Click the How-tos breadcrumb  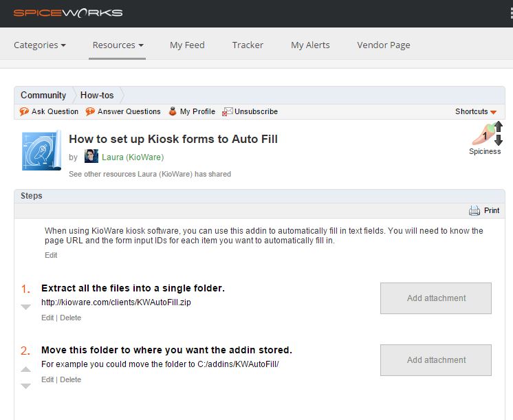click(x=97, y=95)
